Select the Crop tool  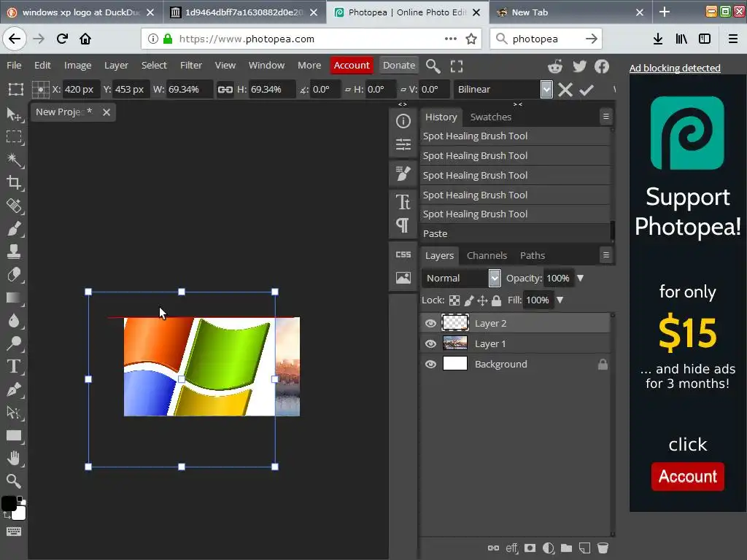point(14,183)
